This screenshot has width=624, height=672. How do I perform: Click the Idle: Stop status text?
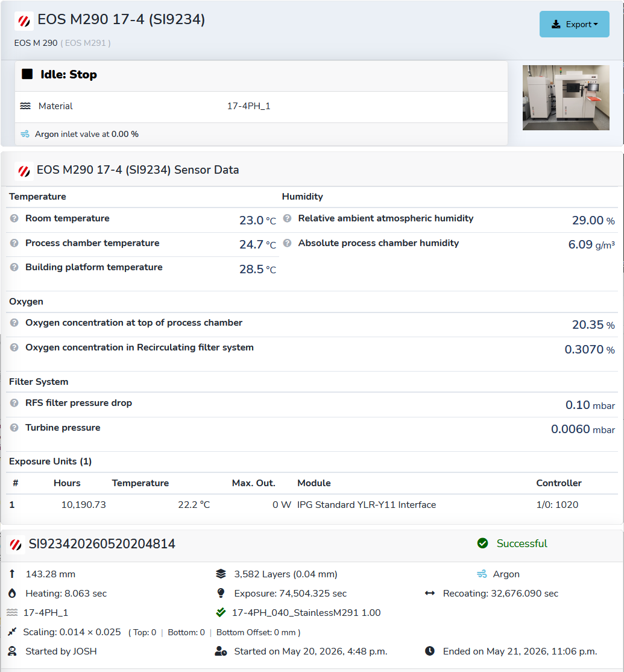coord(69,75)
